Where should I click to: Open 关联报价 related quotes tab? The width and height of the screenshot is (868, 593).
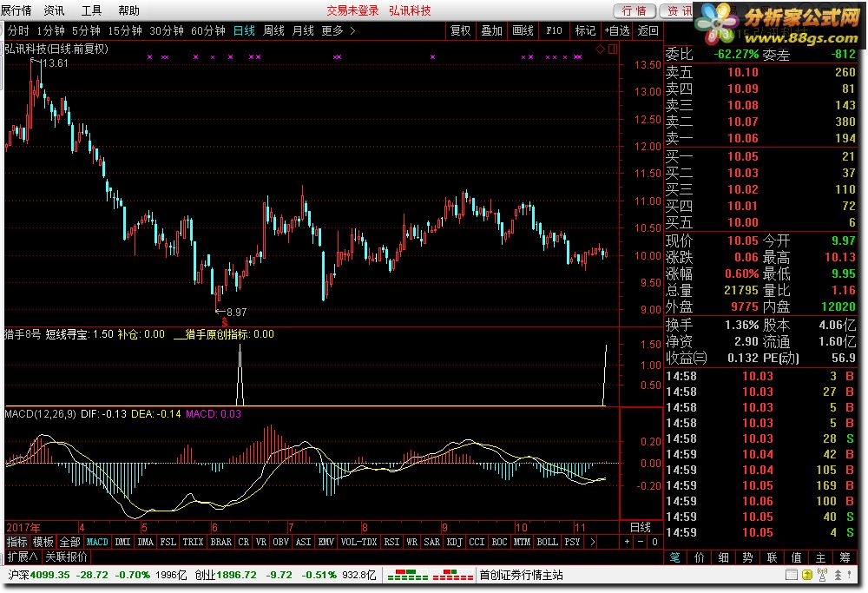(x=67, y=557)
